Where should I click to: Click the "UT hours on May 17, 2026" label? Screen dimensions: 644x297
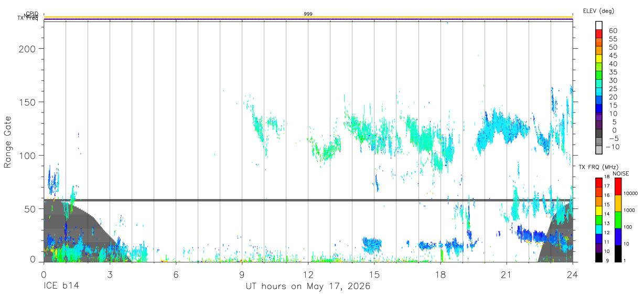tap(308, 287)
